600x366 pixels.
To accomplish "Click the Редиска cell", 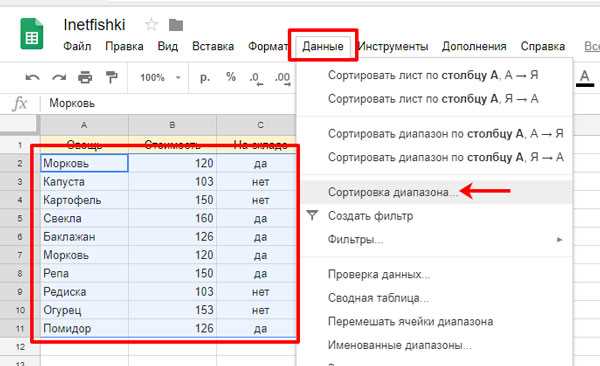I will click(x=84, y=292).
